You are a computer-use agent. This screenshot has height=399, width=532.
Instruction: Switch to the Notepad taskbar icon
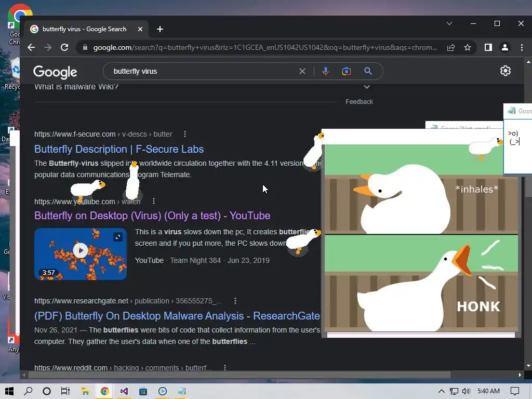tap(182, 391)
